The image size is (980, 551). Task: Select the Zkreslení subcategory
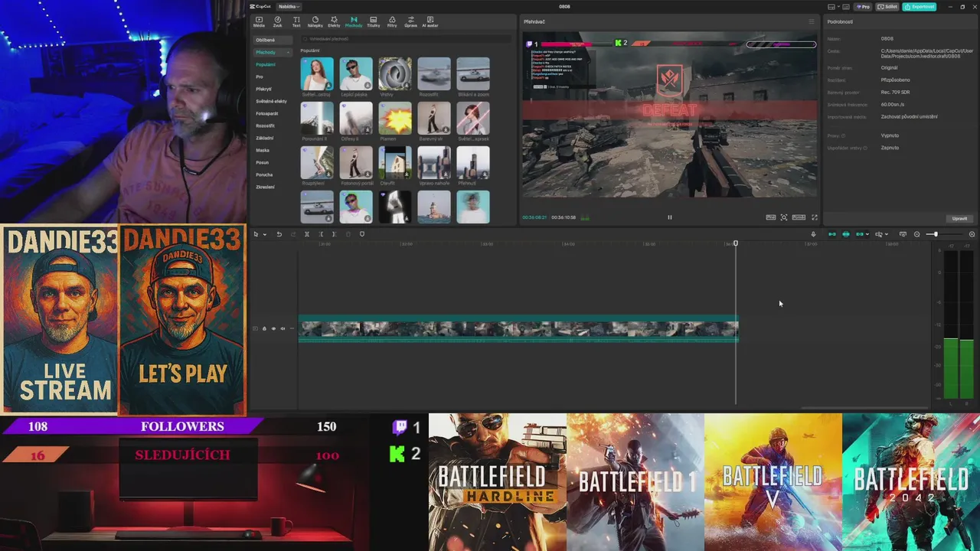click(x=265, y=187)
